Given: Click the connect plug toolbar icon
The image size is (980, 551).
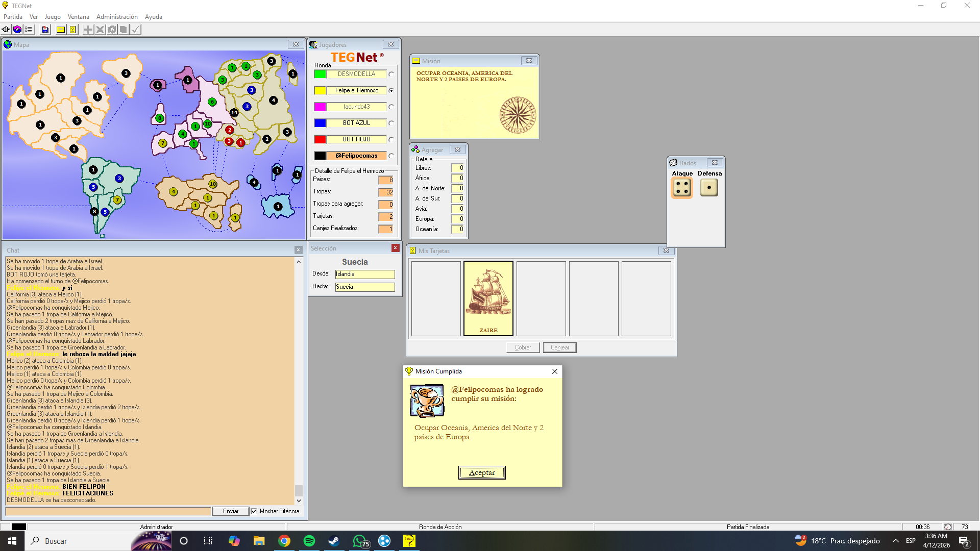Looking at the screenshot, I should (x=6, y=30).
